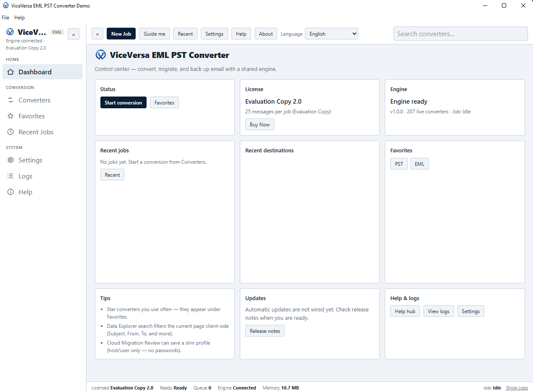The height and width of the screenshot is (392, 533).
Task: Click the title bar application icon
Action: (6, 6)
